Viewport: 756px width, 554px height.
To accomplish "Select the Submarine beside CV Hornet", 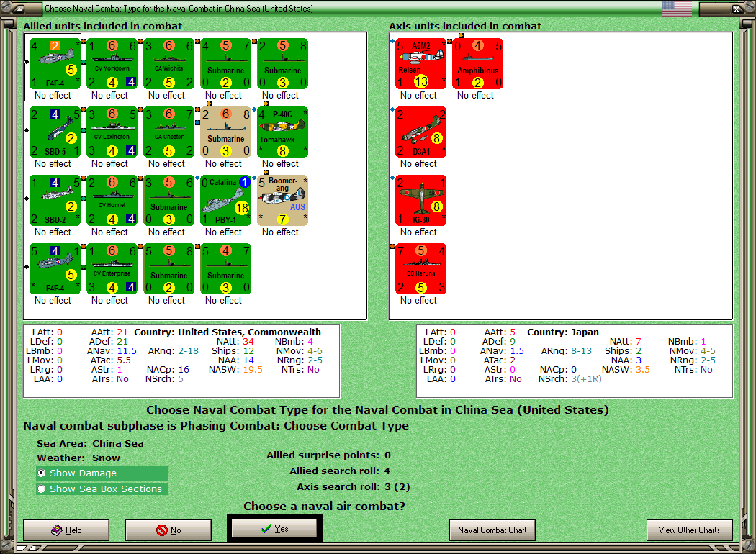I will (x=168, y=201).
